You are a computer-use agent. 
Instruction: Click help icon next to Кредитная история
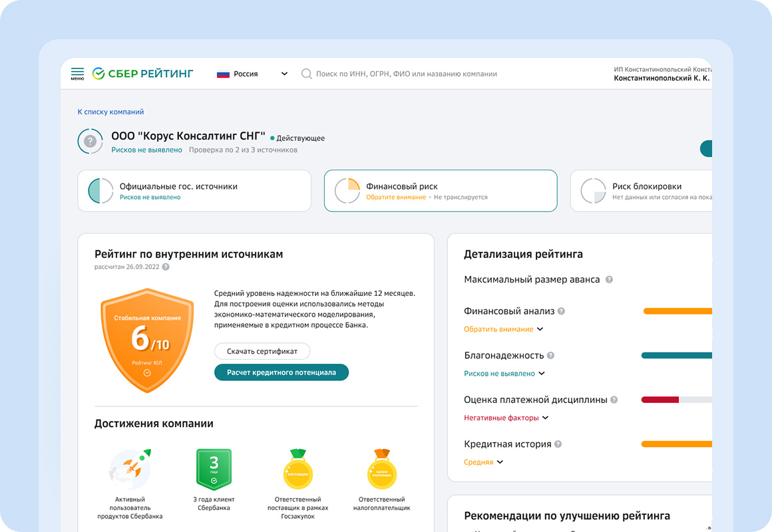pos(558,444)
